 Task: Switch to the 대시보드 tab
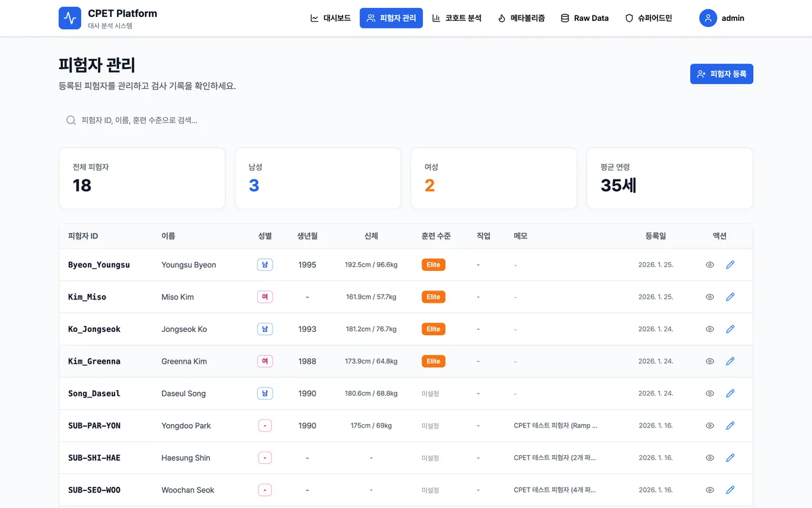[330, 18]
